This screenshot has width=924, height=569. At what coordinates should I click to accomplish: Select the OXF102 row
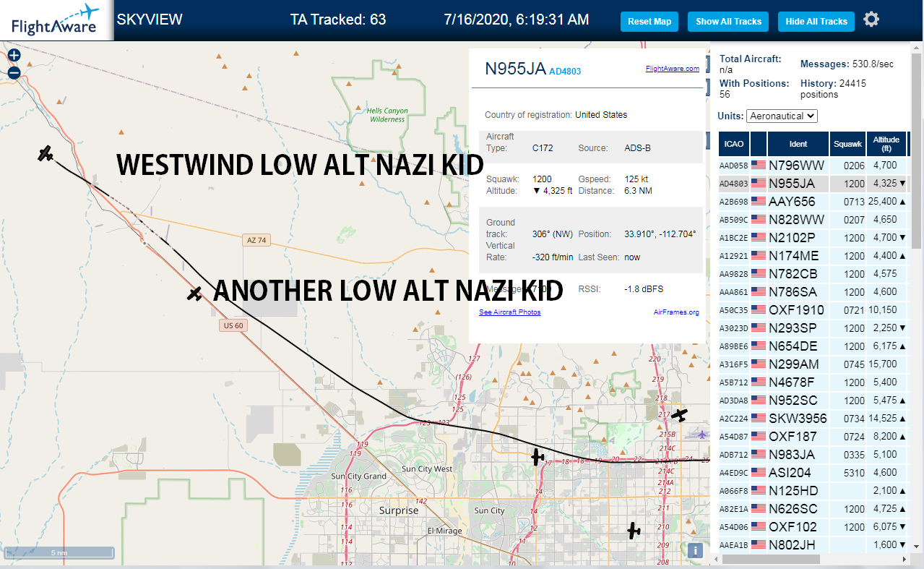tap(813, 527)
